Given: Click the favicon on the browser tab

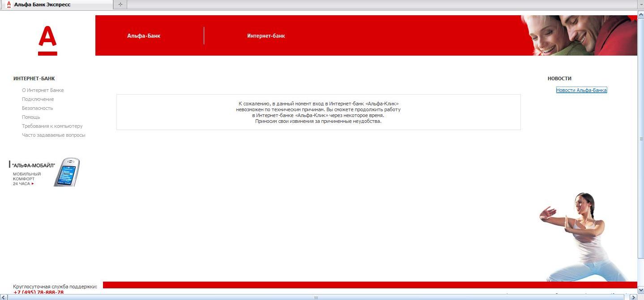Looking at the screenshot, I should (9, 4).
